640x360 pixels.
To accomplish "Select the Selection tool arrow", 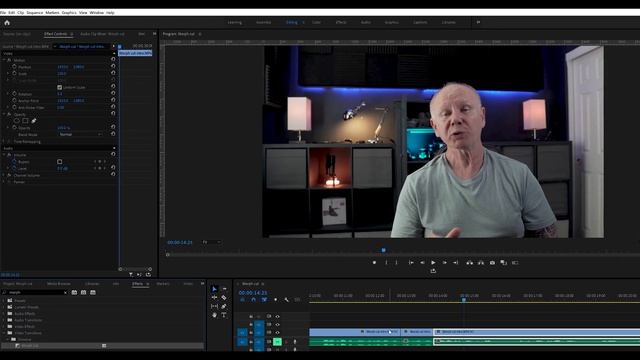I will click(214, 289).
